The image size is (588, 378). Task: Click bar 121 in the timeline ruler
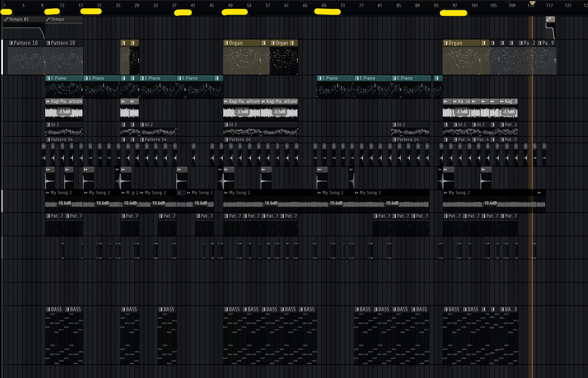pos(568,6)
